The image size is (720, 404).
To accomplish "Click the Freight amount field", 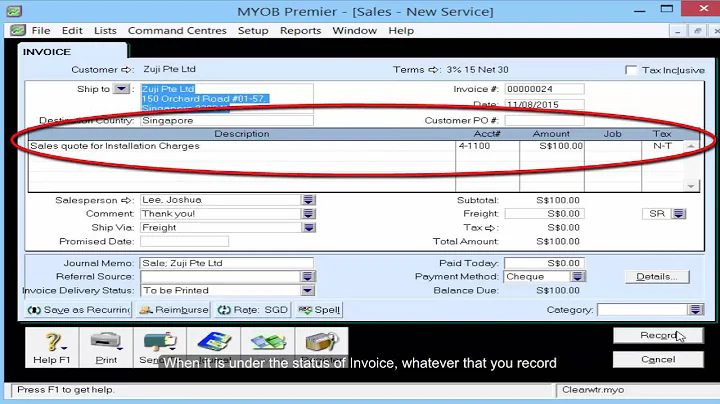I will (544, 213).
